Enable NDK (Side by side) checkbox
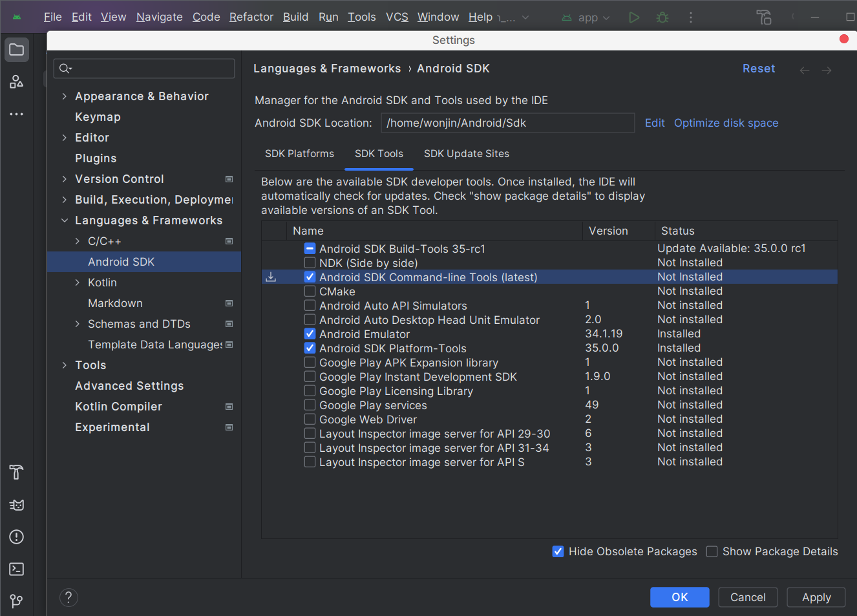Screen dimensions: 857x616 [310, 263]
